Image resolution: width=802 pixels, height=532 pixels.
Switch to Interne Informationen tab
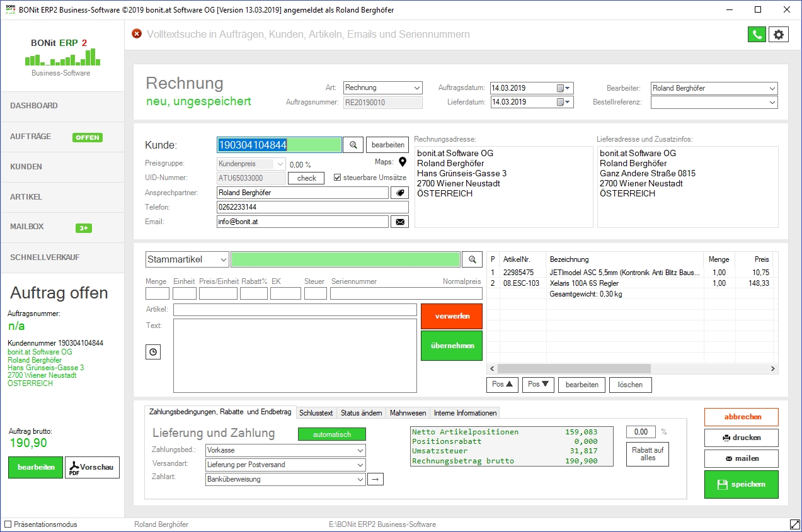(465, 413)
